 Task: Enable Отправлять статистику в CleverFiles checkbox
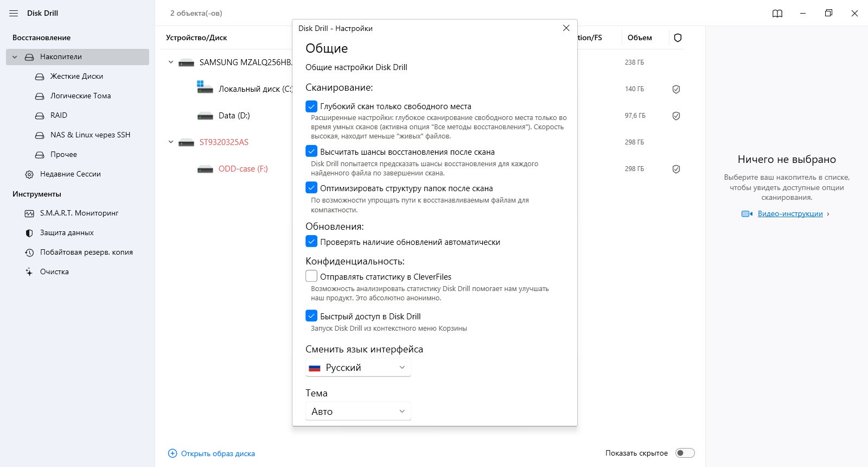(311, 276)
